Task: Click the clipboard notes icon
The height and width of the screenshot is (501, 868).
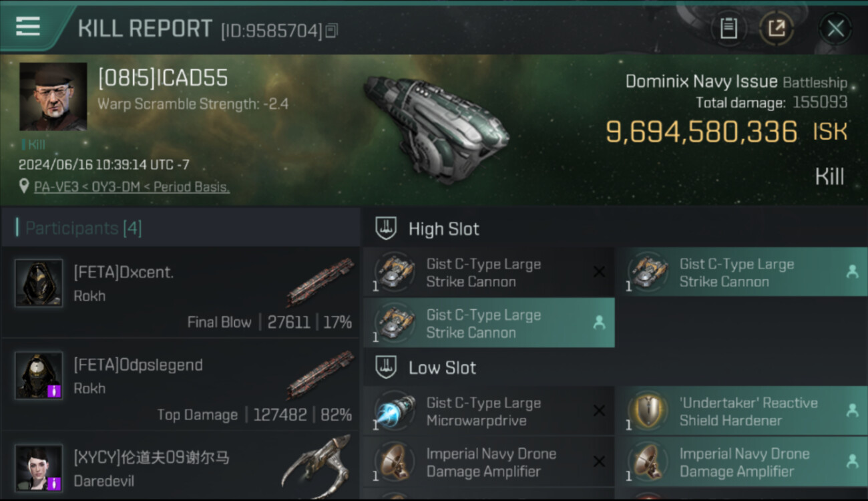Action: (728, 28)
